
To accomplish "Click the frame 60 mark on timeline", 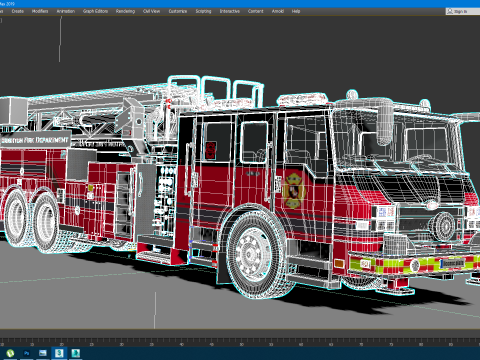I will tap(301, 344).
